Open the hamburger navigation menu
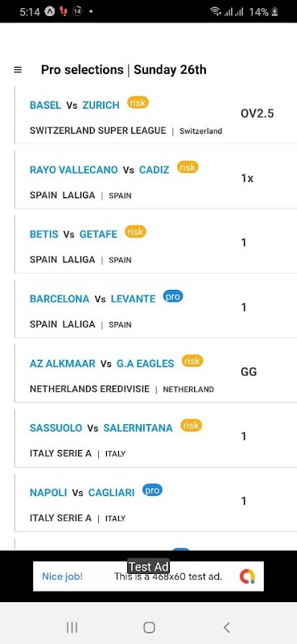Image resolution: width=297 pixels, height=644 pixels. point(18,70)
